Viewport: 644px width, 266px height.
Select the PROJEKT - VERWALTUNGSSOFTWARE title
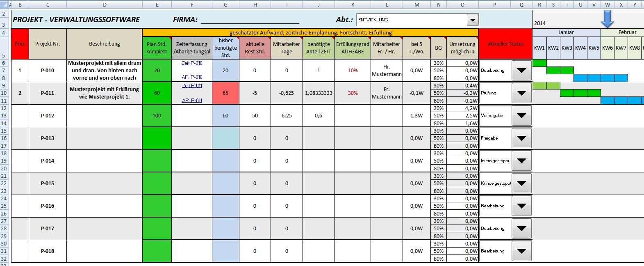point(76,20)
